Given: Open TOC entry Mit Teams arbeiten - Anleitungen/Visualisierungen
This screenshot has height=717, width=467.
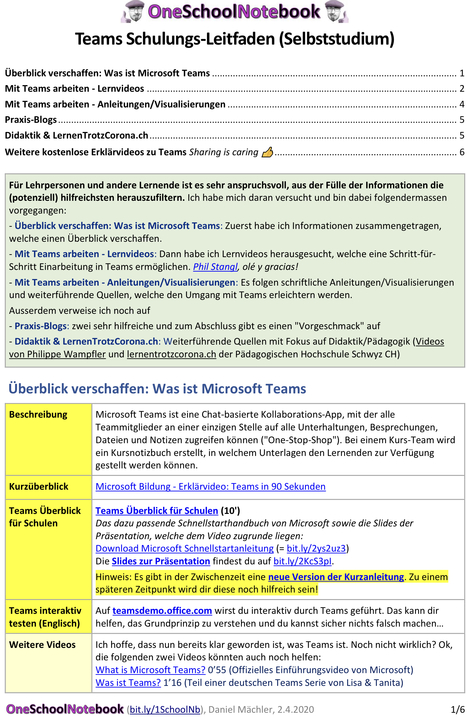Looking at the screenshot, I should pos(235,104).
